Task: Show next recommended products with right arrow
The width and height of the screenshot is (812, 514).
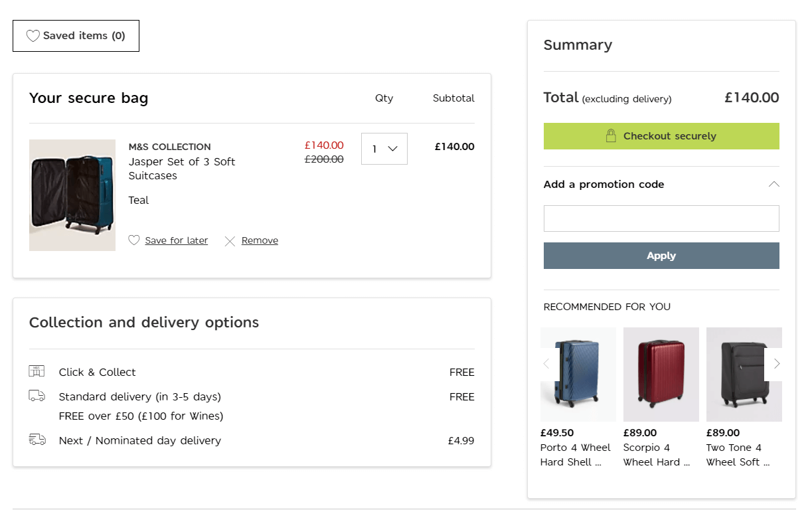Action: point(776,364)
